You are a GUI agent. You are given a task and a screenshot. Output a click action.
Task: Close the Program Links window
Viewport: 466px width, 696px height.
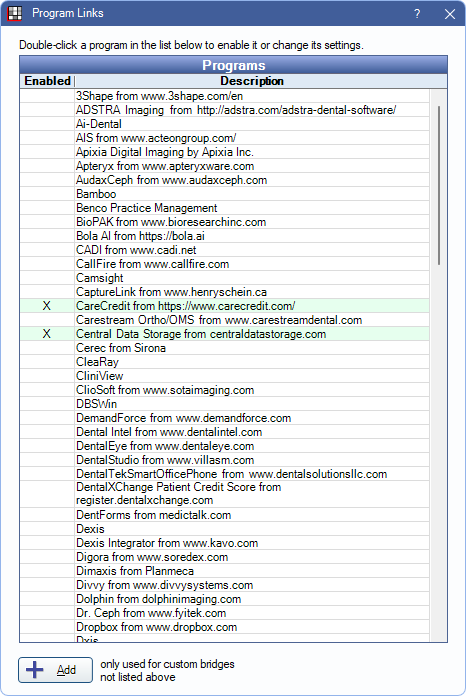(x=450, y=14)
